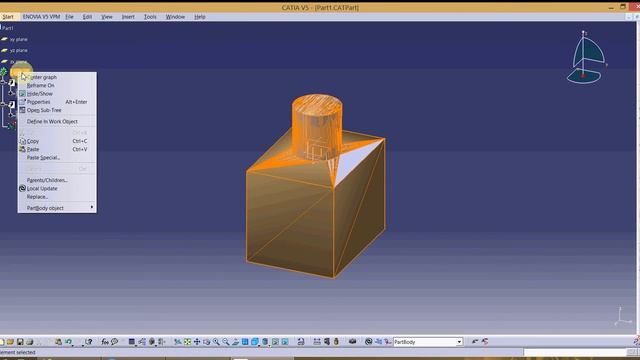Open the Window menu
The image size is (640, 360).
tap(175, 17)
